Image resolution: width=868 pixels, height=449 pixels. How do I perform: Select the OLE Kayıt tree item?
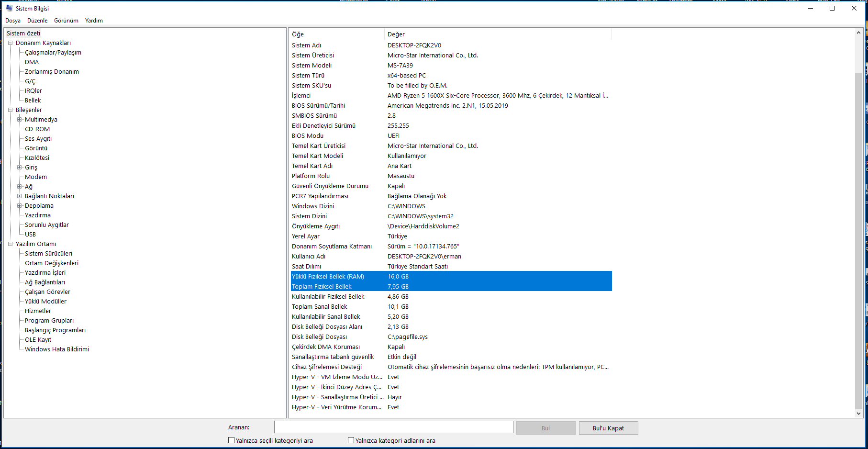38,340
